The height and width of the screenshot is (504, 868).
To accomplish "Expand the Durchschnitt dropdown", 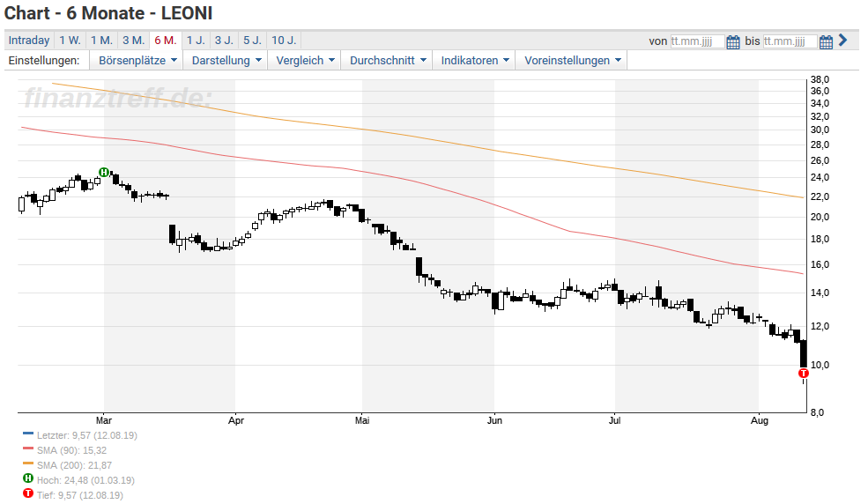I will [388, 60].
